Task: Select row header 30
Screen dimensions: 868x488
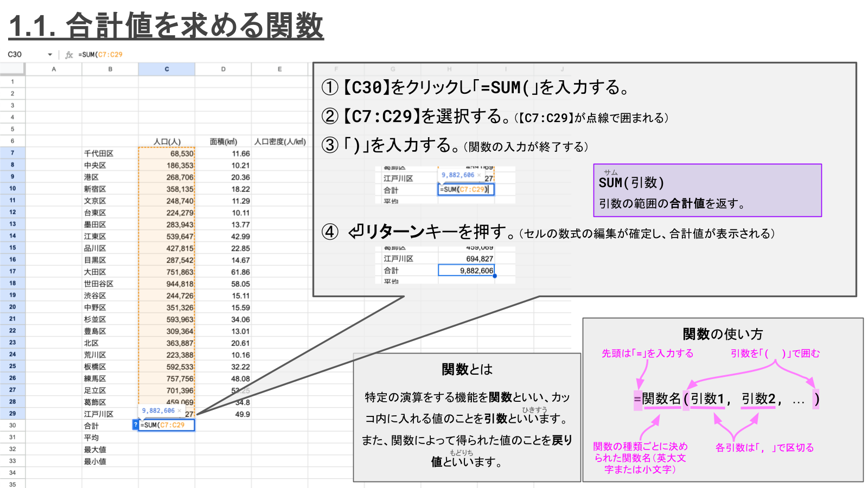Action: point(12,426)
